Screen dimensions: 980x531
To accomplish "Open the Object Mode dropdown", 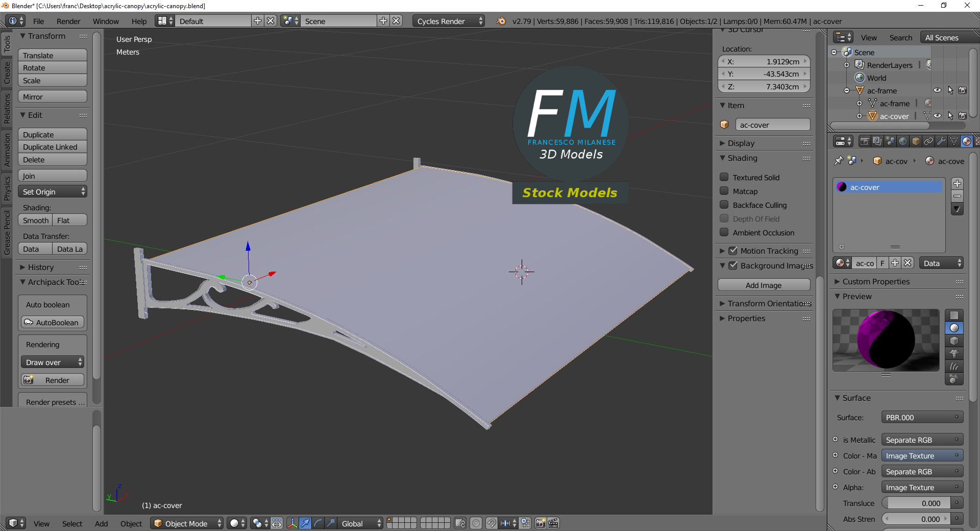I will (187, 523).
